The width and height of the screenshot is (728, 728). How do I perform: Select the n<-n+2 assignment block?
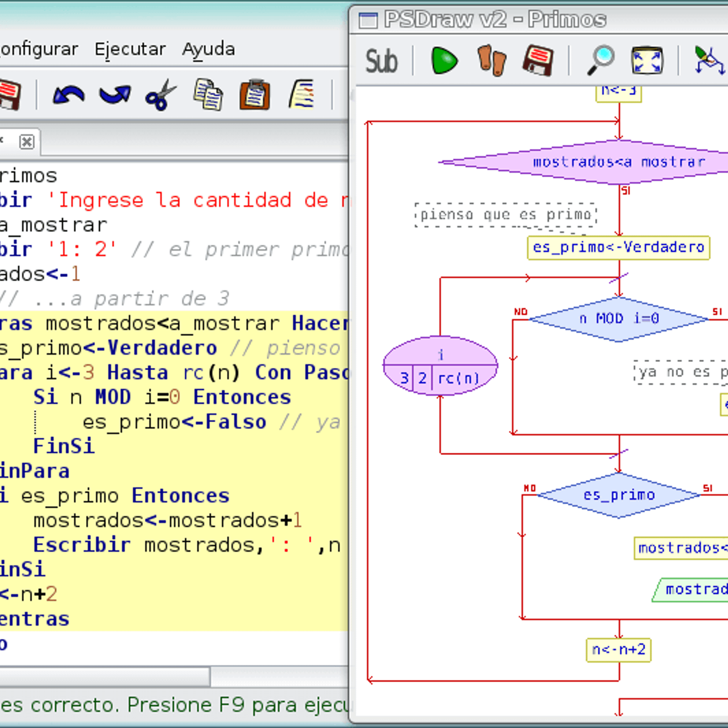pyautogui.click(x=618, y=650)
